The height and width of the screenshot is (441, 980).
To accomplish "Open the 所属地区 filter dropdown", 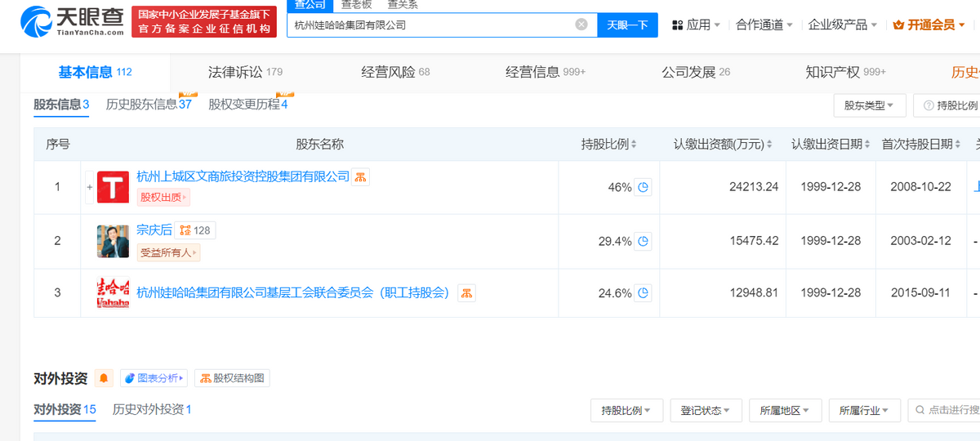I will [785, 410].
